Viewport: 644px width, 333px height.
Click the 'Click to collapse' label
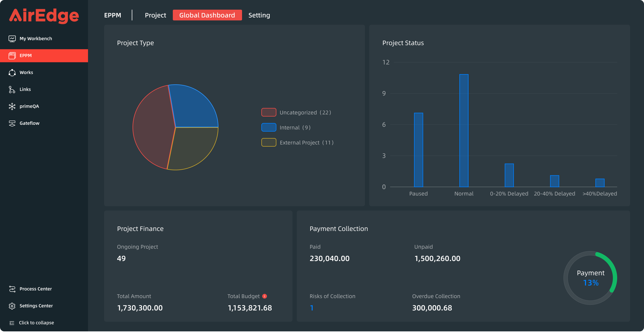tap(36, 323)
